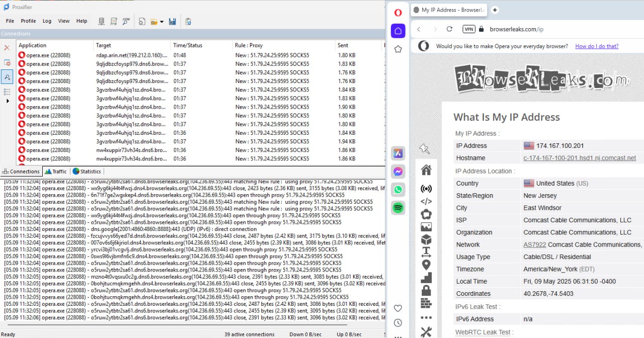Open the AS7922 network link

point(534,244)
